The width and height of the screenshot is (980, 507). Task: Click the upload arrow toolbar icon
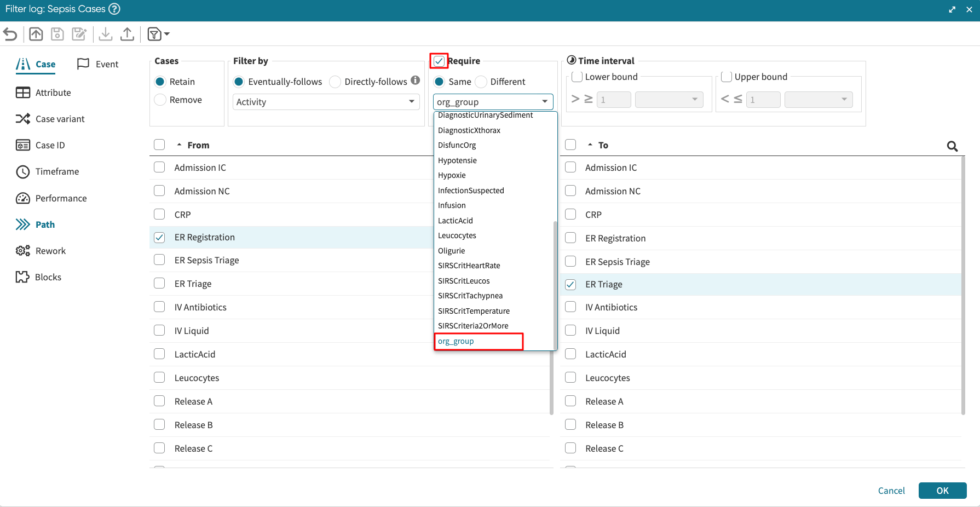click(x=127, y=34)
